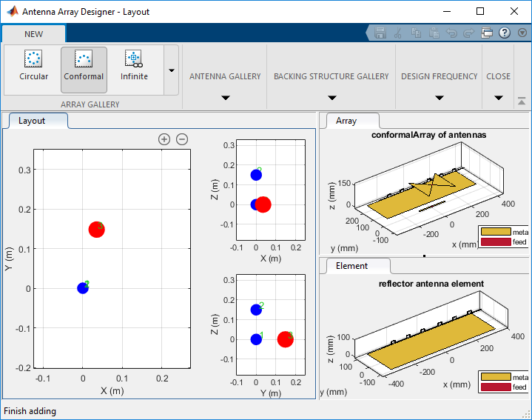Click red element 3 in the XY plot
Viewport: 532px width, 420px height.
point(97,230)
